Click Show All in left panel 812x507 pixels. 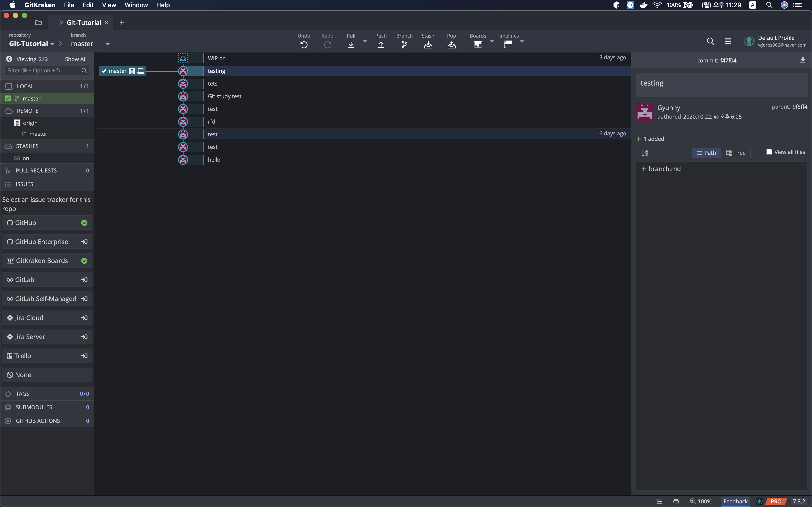click(x=75, y=59)
